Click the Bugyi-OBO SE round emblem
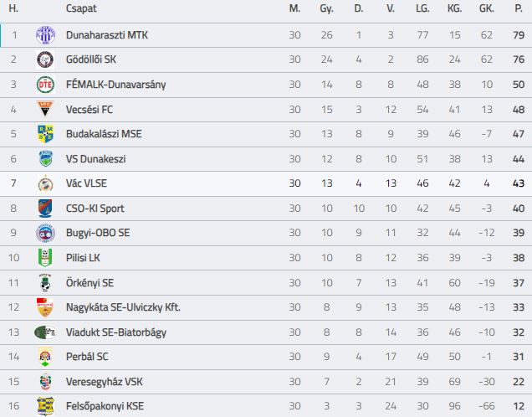This screenshot has width=532, height=417. [45, 233]
